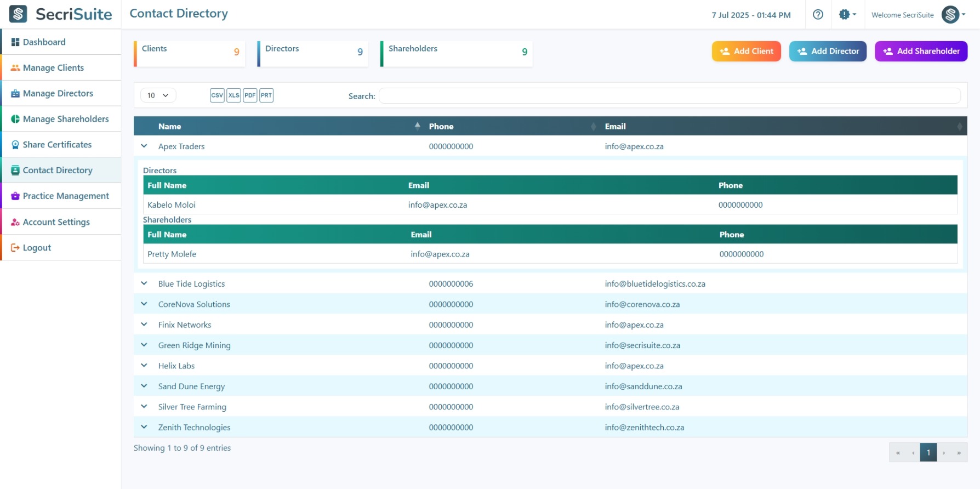Click the Add Shareholder button
Image resolution: width=980 pixels, height=489 pixels.
tap(921, 51)
